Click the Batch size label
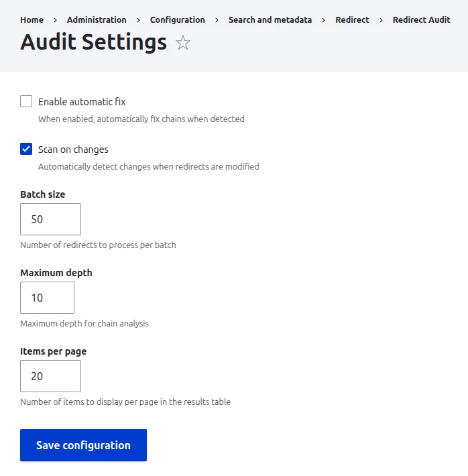Viewport: 468px width, 476px height. pos(42,194)
